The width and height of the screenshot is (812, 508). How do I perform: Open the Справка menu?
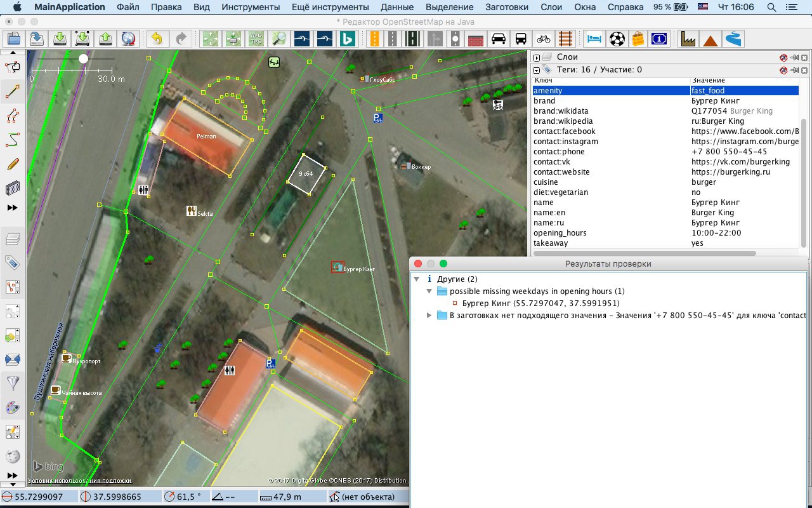coord(625,7)
